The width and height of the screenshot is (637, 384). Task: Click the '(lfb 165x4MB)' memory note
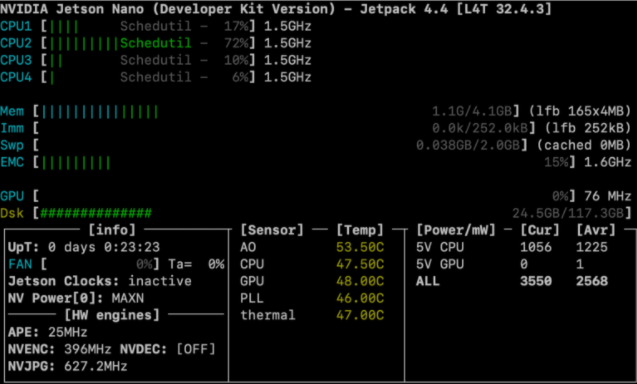(x=580, y=111)
